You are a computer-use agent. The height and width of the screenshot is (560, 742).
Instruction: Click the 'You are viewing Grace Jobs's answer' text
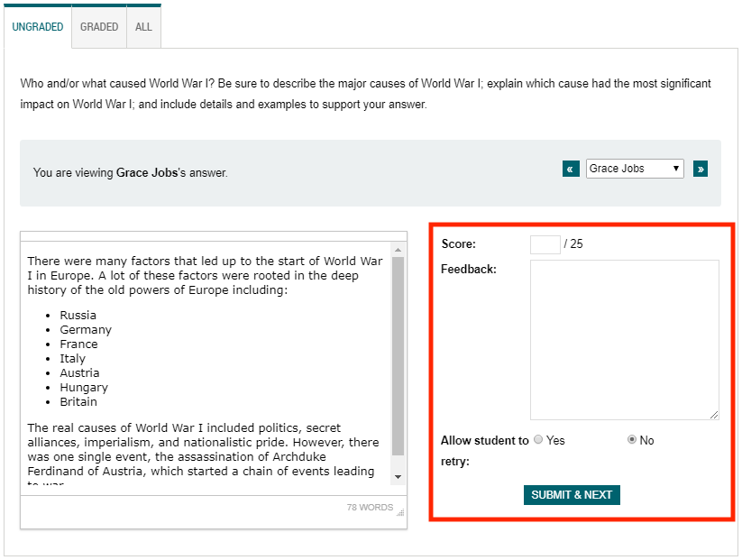click(130, 173)
